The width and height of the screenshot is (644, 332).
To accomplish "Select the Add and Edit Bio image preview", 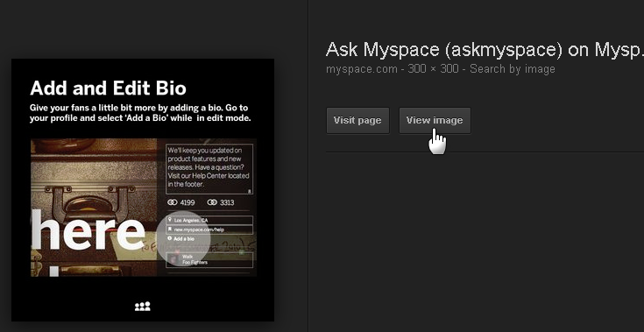I will point(143,189).
